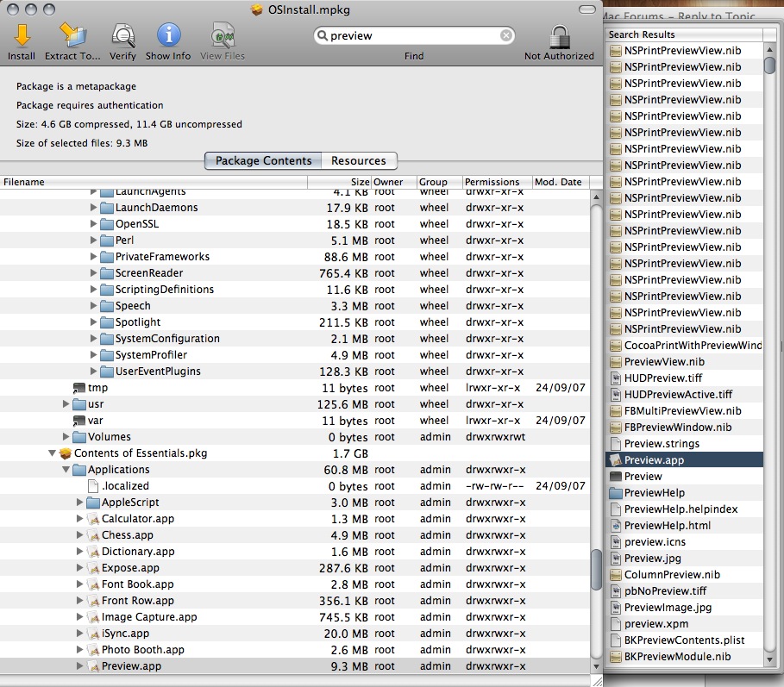This screenshot has height=687, width=784.
Task: Select HUDPreview.tiff in Search Results
Action: pos(685,378)
